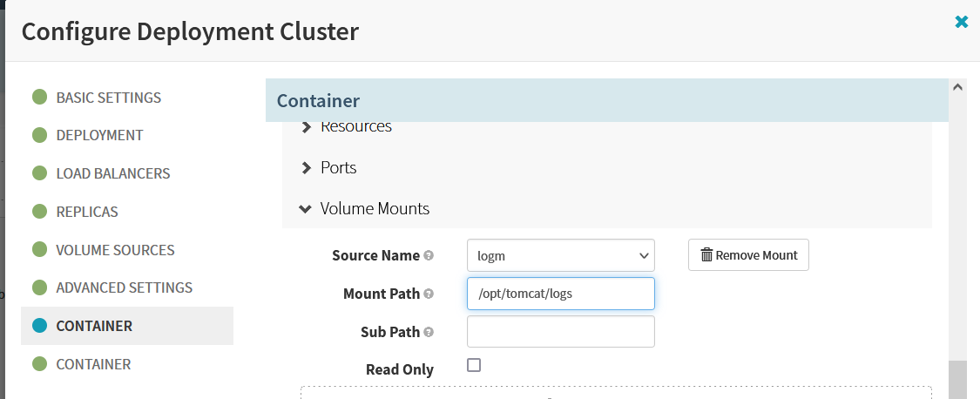Enable the Read Only checkbox
Screen dimensions: 980x399
(475, 365)
